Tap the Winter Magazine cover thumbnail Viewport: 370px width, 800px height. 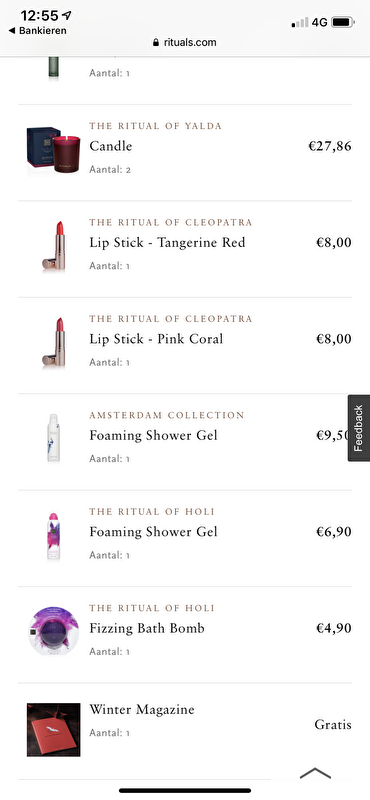[x=54, y=730]
